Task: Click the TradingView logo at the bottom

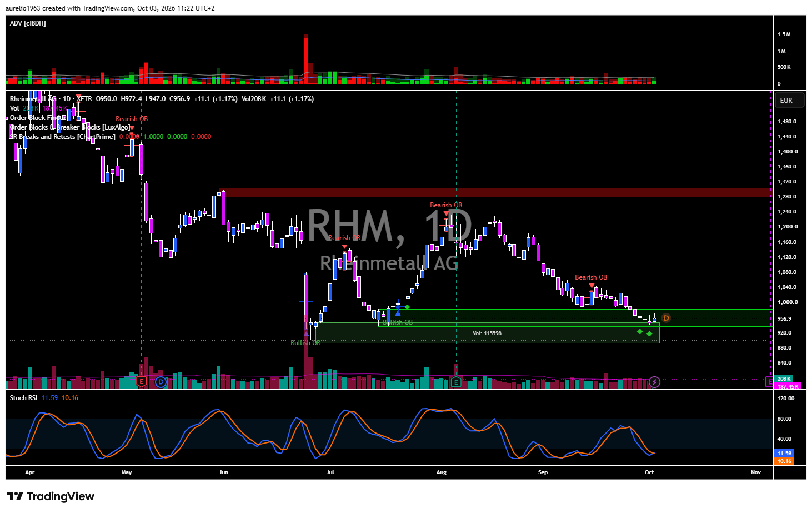Action: [51, 496]
